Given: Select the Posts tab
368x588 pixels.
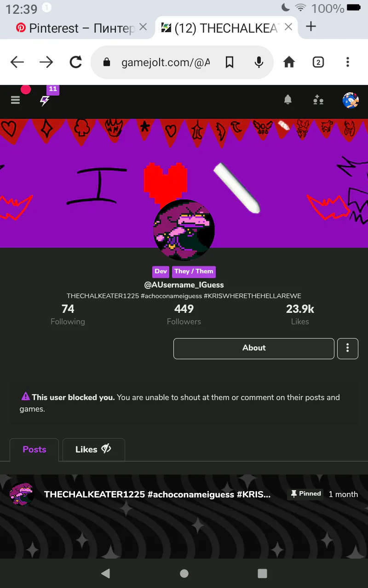Looking at the screenshot, I should coord(34,449).
